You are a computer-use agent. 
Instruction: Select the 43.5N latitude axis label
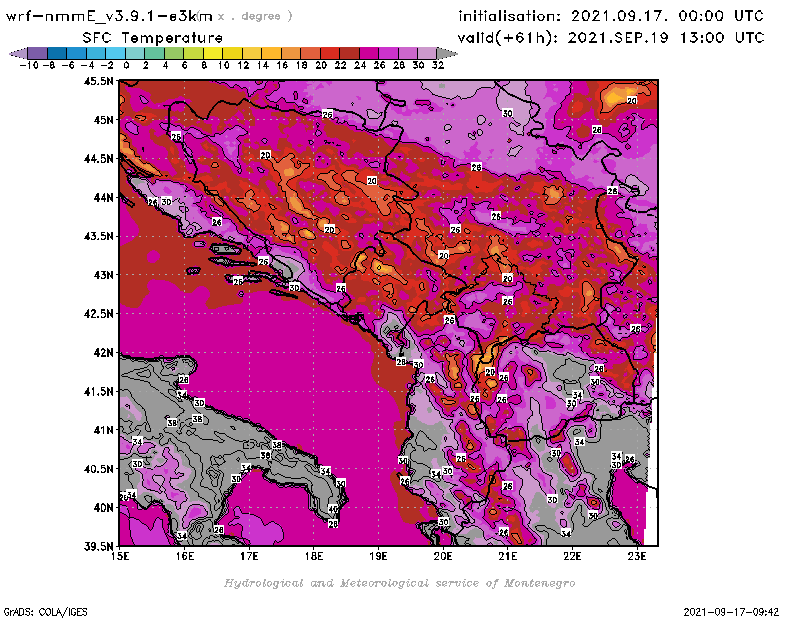(98, 236)
